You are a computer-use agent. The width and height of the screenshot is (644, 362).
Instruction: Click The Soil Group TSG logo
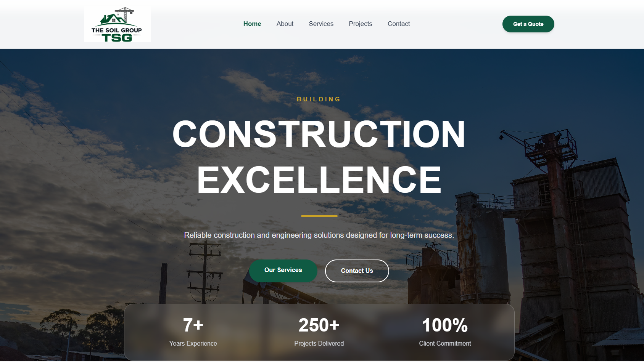pos(118,24)
